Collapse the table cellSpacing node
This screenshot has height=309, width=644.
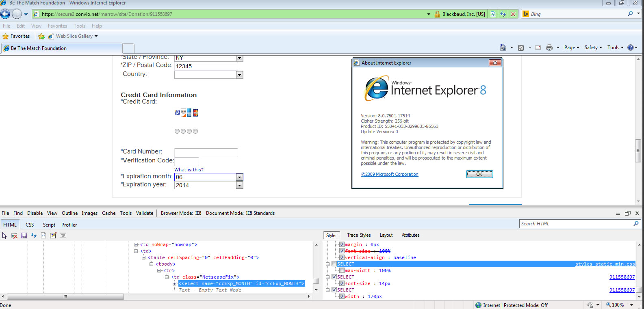coord(144,257)
